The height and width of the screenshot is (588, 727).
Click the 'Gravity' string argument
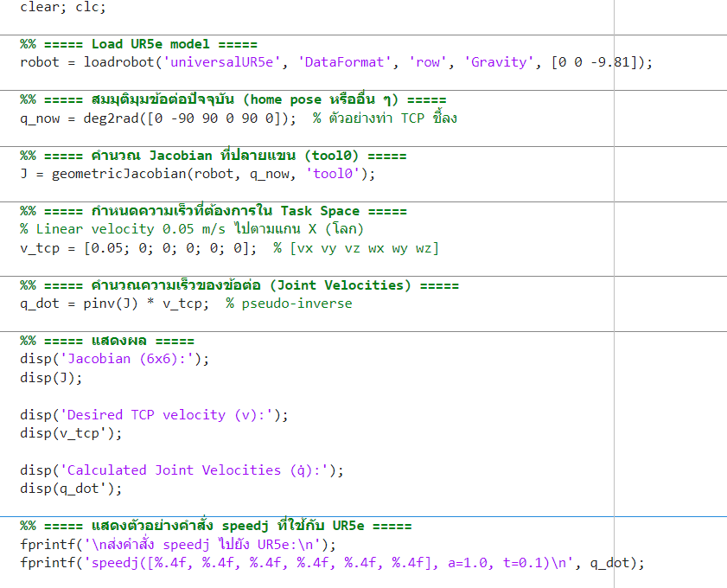(499, 62)
